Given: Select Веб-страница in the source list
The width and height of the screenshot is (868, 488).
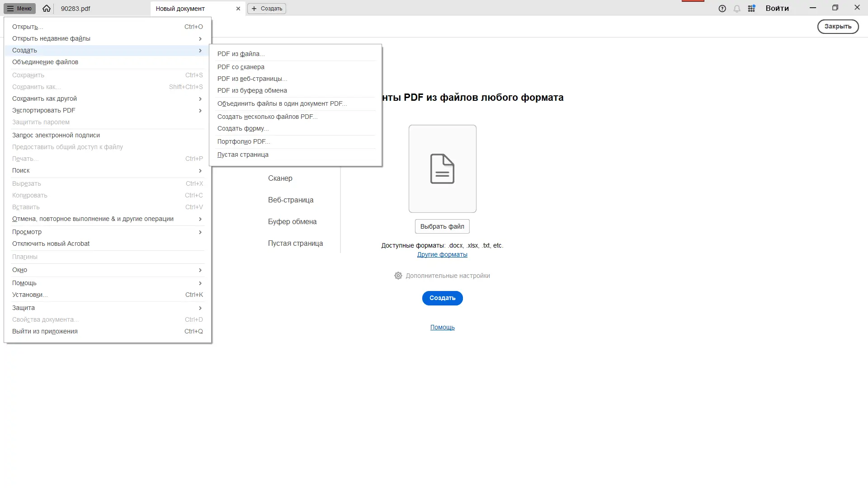Looking at the screenshot, I should pos(291,200).
